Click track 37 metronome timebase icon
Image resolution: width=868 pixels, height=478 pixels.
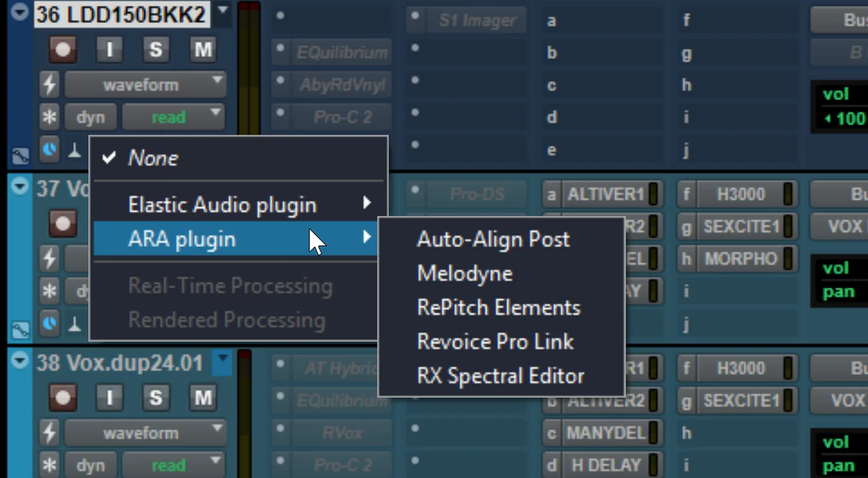pos(75,325)
